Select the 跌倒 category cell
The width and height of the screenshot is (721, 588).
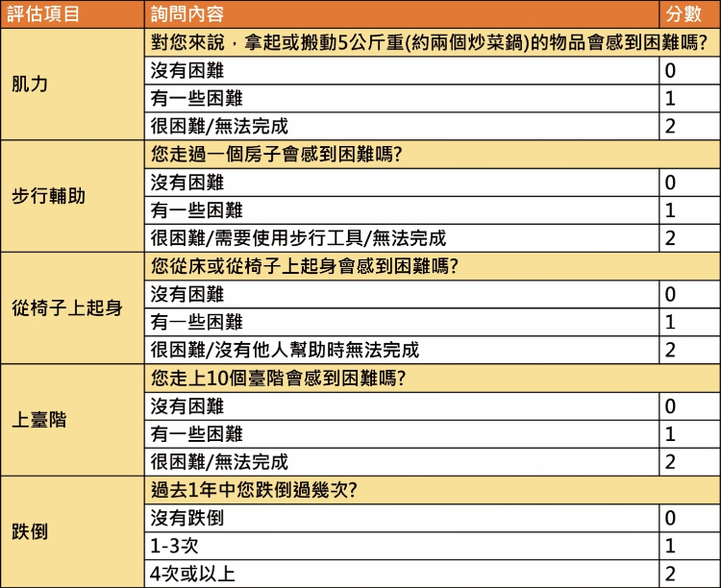[x=72, y=532]
